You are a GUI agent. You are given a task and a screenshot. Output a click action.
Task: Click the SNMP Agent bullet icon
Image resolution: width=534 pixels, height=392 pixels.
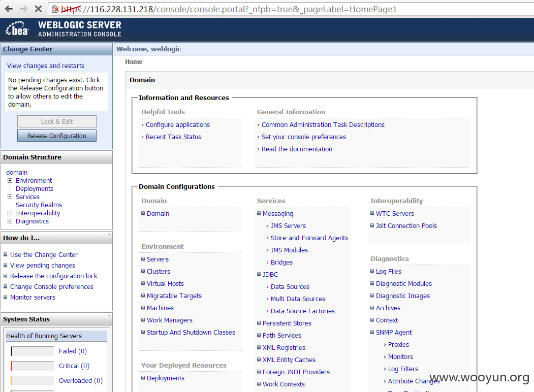(x=372, y=332)
